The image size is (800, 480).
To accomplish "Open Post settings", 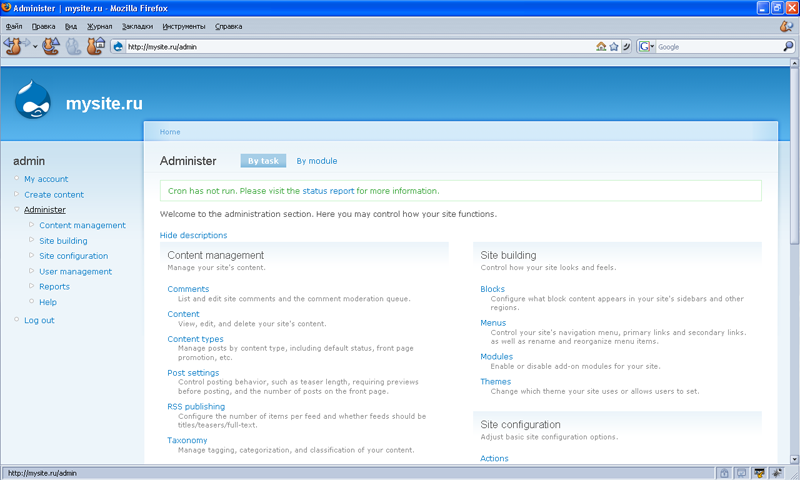I will [193, 373].
